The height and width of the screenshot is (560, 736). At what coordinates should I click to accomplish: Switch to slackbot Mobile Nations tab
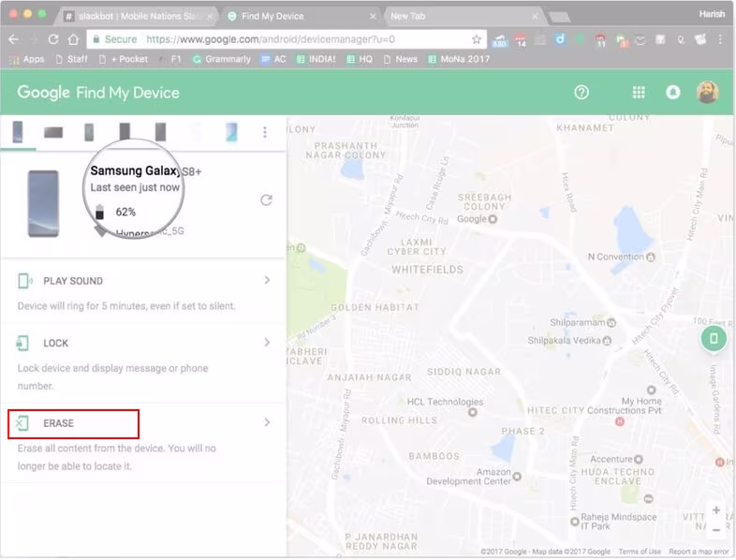pyautogui.click(x=137, y=17)
